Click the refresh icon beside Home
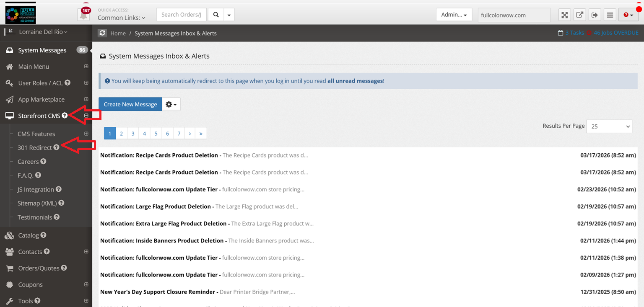Image resolution: width=644 pixels, height=307 pixels. tap(102, 33)
